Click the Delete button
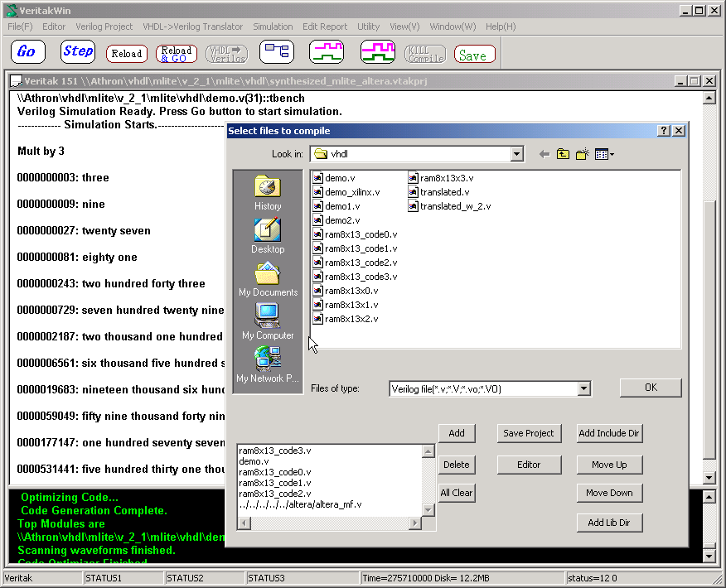Viewport: 726px width, 588px height. click(x=457, y=465)
